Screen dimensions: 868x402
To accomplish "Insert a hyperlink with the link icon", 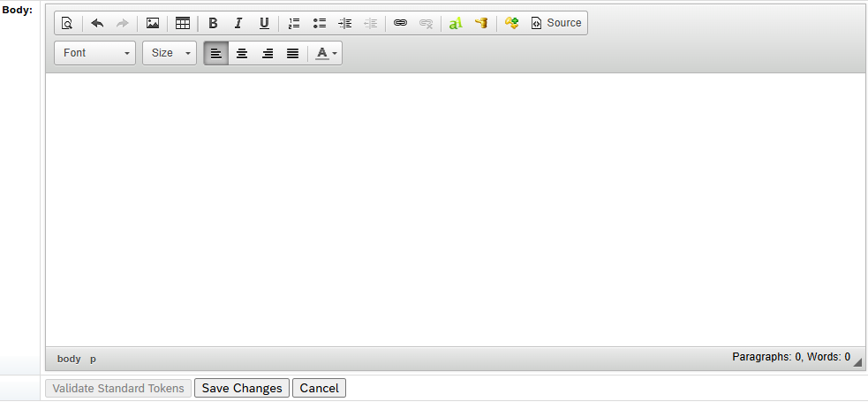I will (x=400, y=23).
